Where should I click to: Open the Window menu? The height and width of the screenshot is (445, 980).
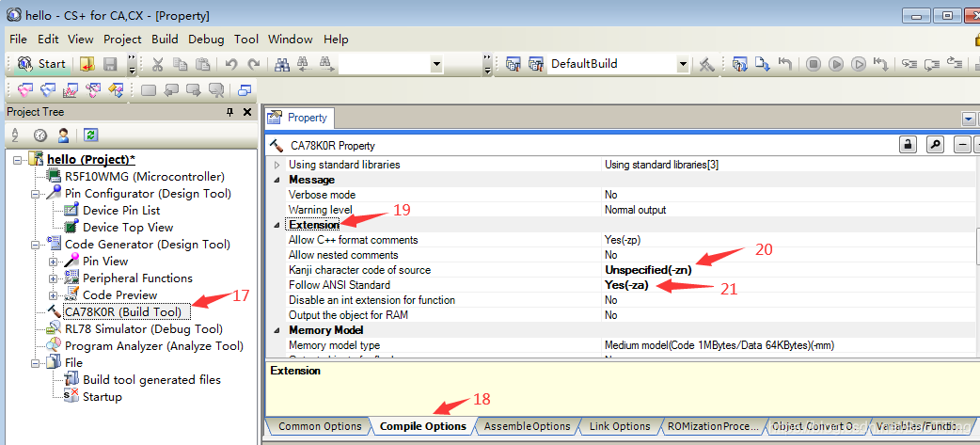(x=291, y=39)
